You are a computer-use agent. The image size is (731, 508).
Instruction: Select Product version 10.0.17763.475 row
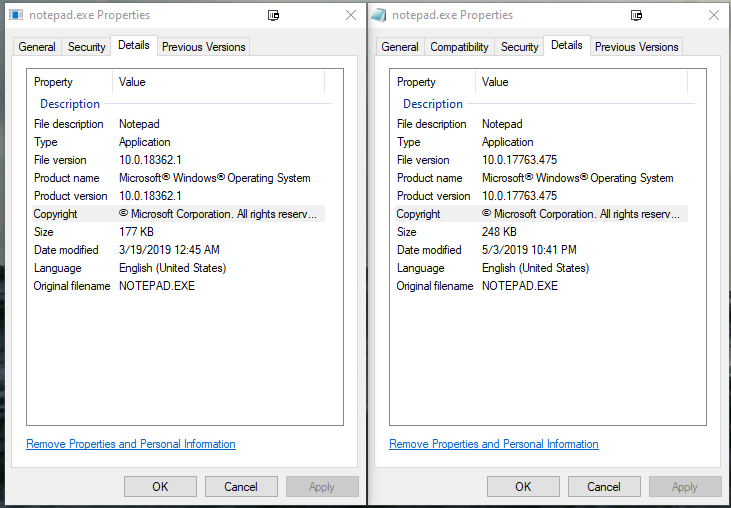(x=541, y=196)
